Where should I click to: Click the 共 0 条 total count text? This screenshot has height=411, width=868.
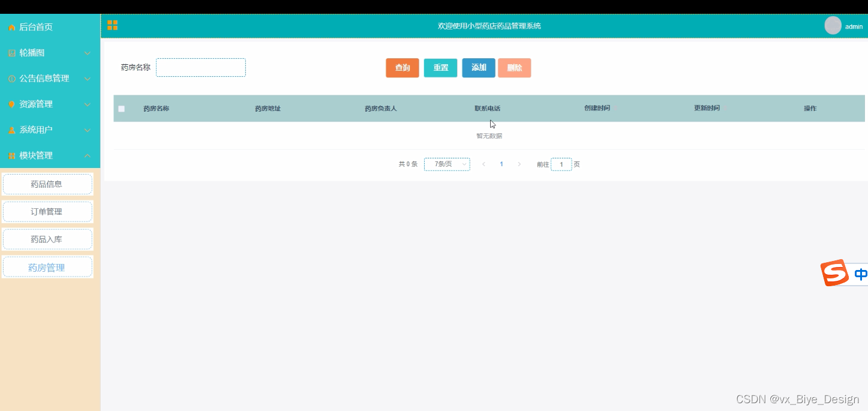(408, 164)
